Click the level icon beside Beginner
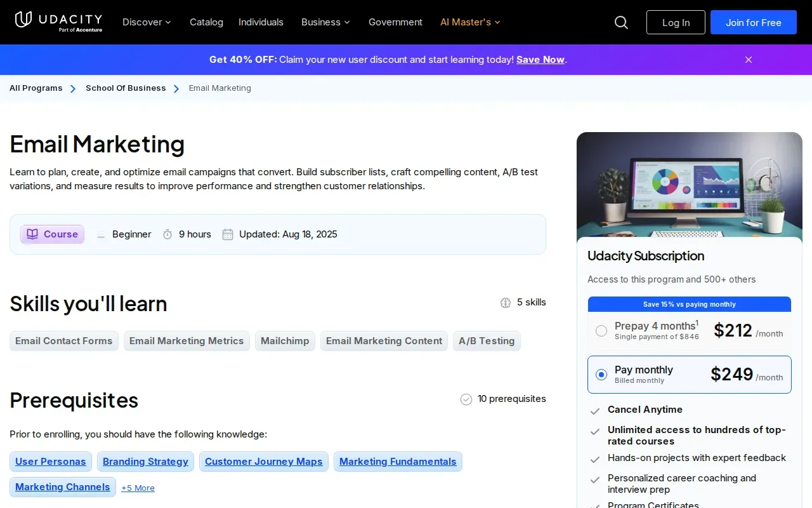The image size is (812, 508). (x=101, y=235)
